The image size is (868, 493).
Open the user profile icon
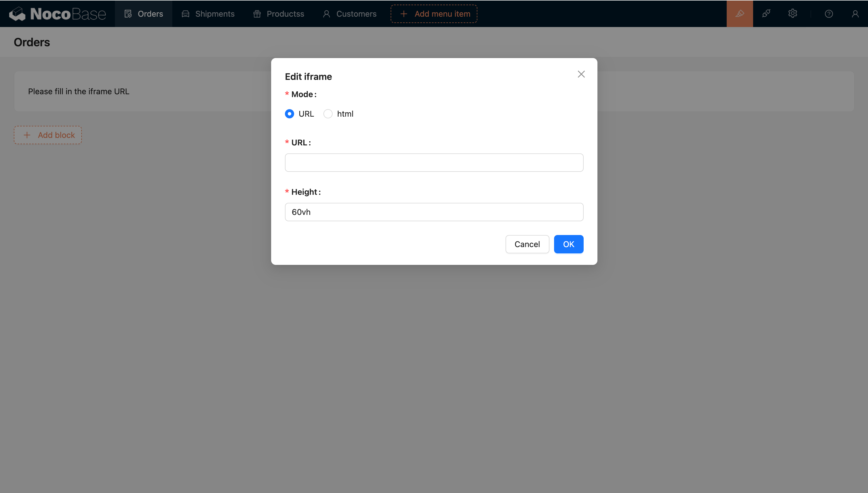pos(855,14)
